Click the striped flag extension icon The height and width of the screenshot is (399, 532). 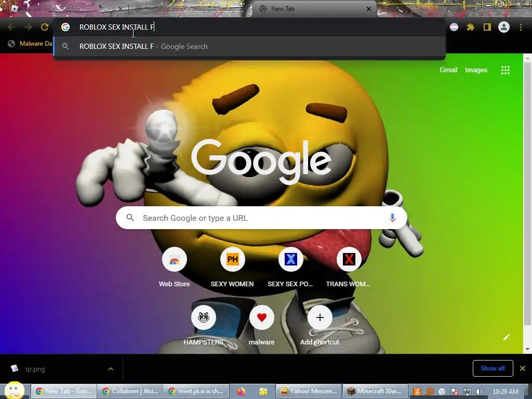click(454, 27)
